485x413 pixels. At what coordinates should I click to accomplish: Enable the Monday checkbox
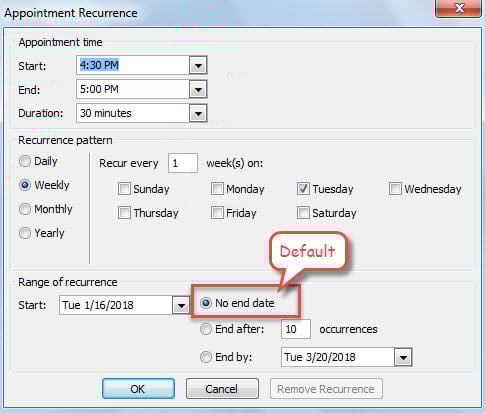[x=217, y=189]
